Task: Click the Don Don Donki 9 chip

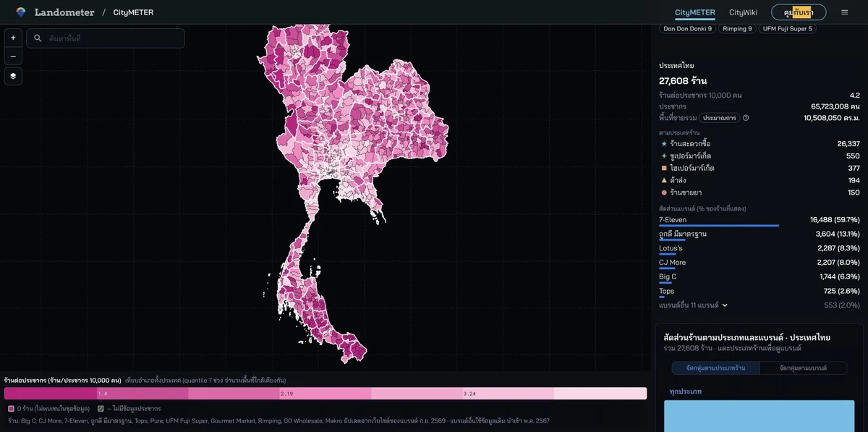Action: click(x=687, y=29)
